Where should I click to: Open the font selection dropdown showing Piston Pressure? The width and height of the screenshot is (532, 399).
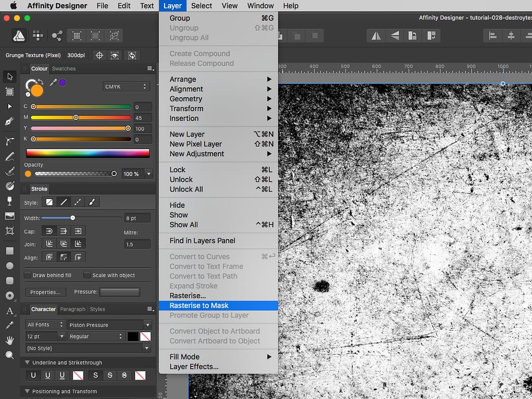pos(110,324)
